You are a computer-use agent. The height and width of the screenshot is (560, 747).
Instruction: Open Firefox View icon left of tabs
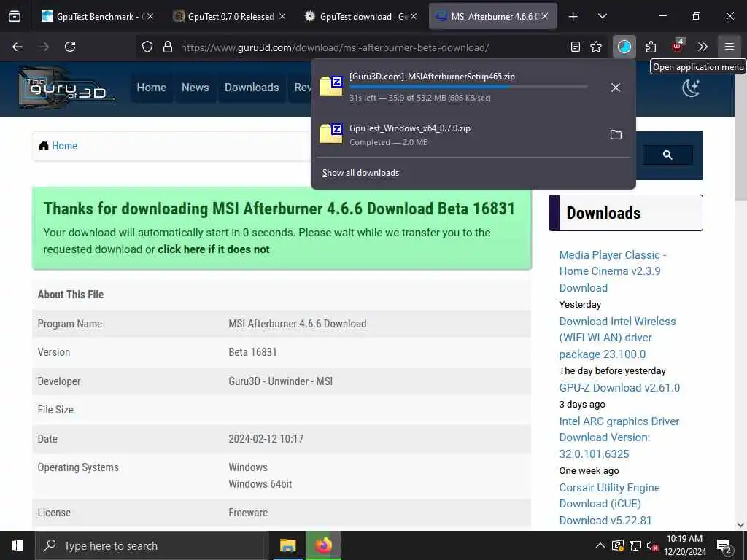[x=15, y=17]
